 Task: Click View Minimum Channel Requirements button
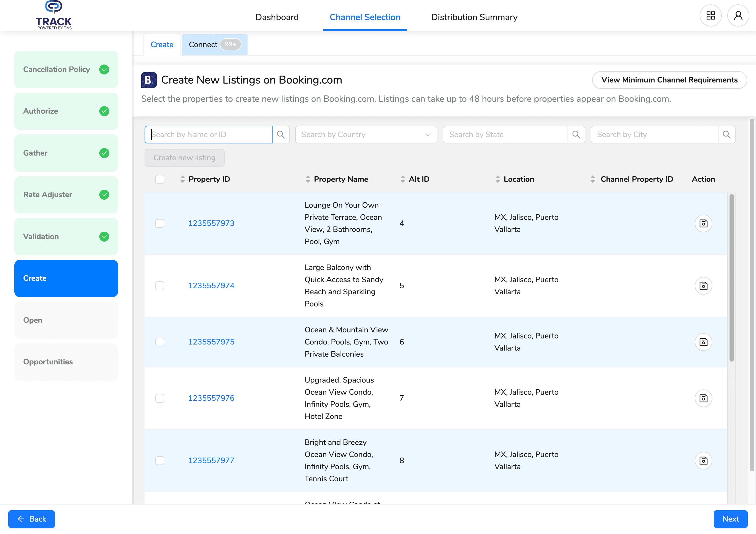tap(669, 80)
